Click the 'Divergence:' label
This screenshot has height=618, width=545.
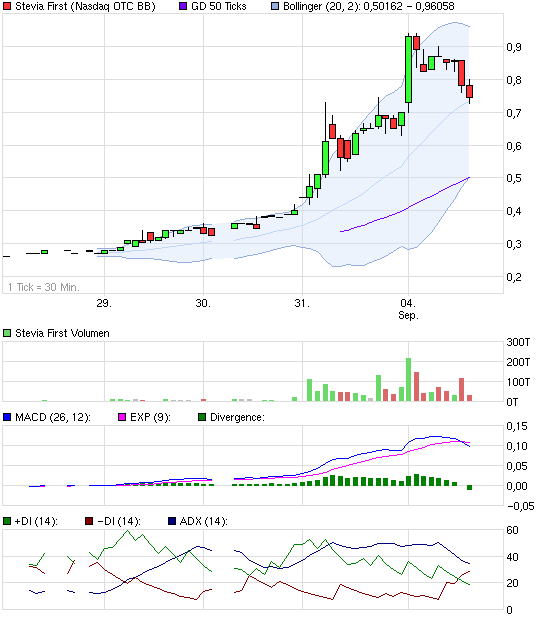[x=237, y=417]
